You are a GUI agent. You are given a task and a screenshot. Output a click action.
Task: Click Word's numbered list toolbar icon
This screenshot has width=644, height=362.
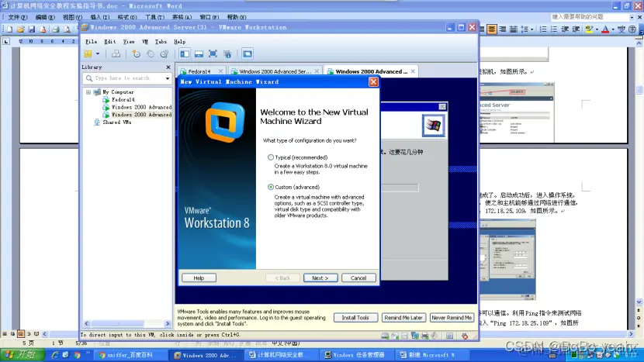543,29
